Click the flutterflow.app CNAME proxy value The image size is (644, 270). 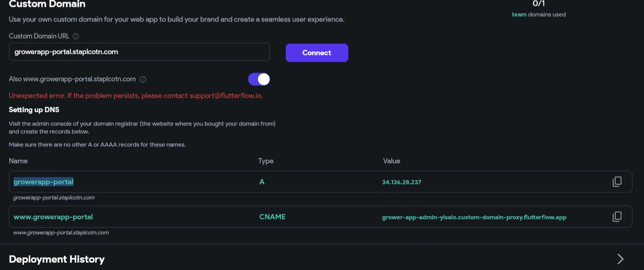coord(474,217)
